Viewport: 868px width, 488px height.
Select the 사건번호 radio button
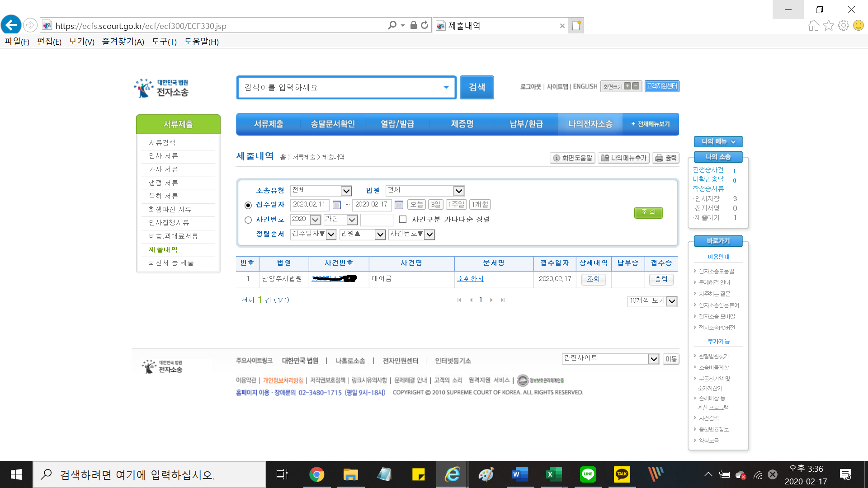pyautogui.click(x=248, y=220)
